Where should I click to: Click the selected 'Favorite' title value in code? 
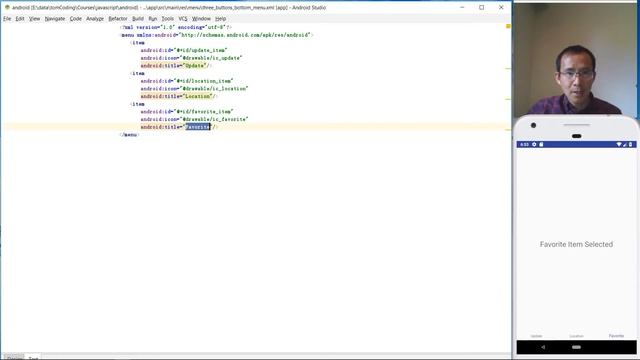click(198, 127)
